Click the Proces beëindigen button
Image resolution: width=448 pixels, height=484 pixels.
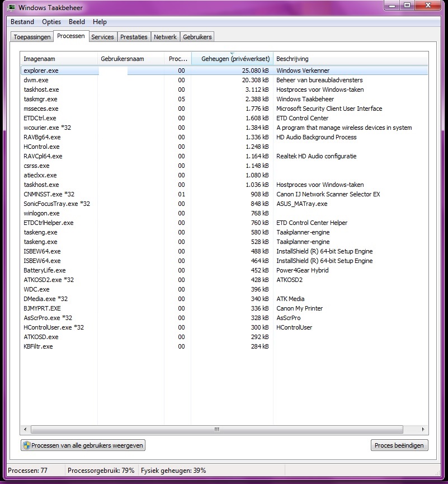click(x=399, y=445)
